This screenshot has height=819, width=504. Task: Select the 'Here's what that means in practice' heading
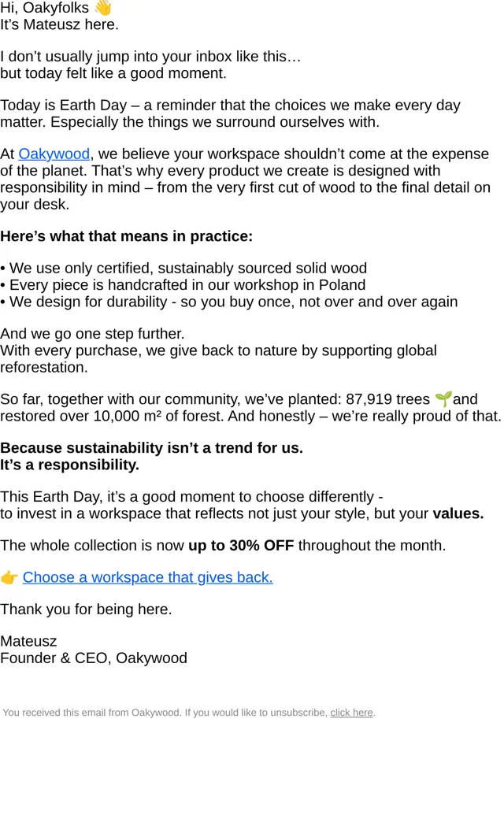tap(126, 236)
